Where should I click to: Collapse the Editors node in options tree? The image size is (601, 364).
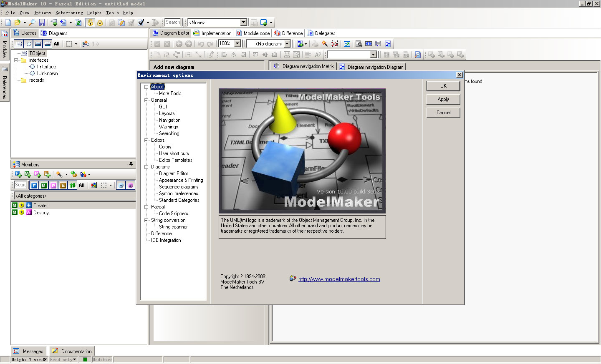(x=146, y=140)
